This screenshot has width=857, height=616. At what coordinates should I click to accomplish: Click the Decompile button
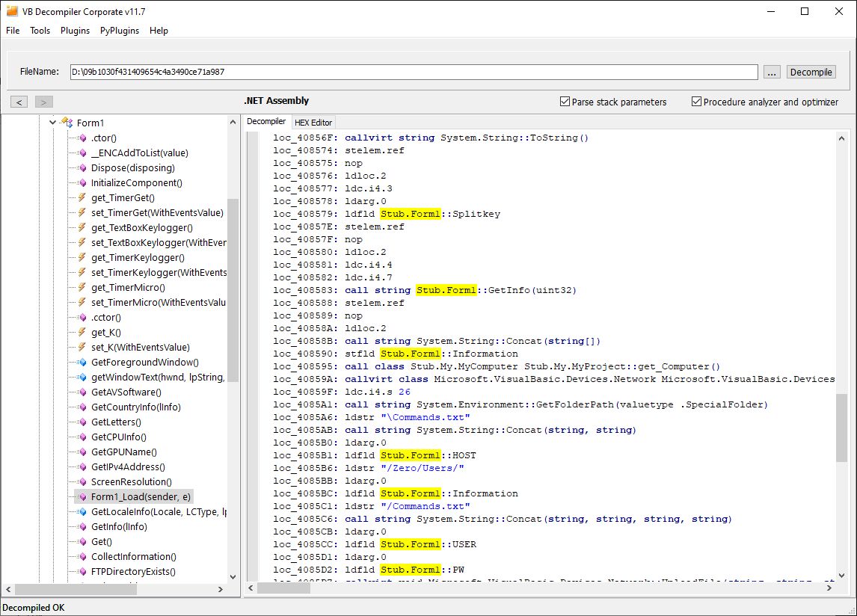click(x=811, y=73)
